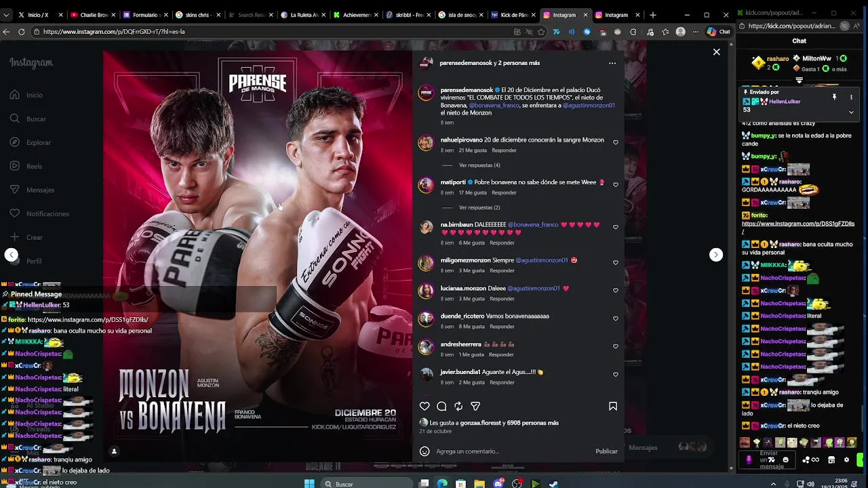
Task: Go to next Instagram post arrow
Action: pos(716,255)
